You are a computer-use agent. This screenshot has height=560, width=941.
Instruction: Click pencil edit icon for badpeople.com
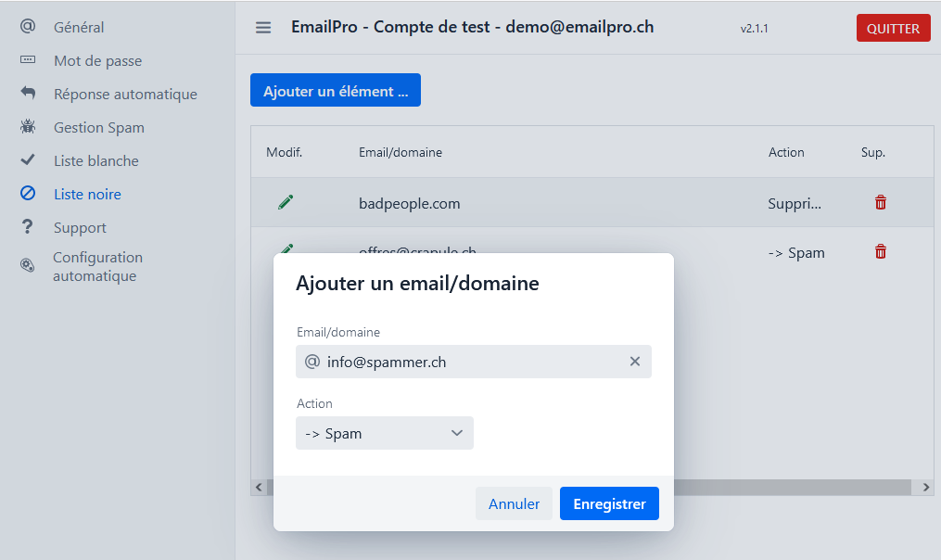tap(286, 202)
